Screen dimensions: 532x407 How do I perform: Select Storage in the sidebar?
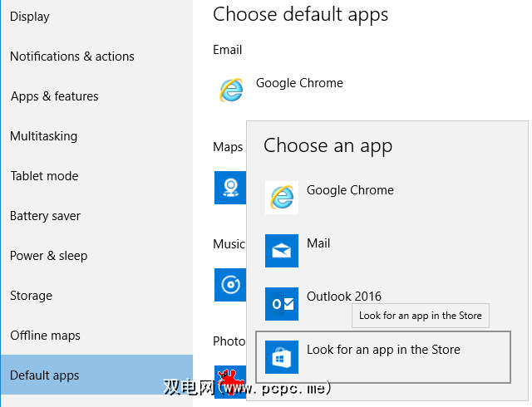click(32, 296)
